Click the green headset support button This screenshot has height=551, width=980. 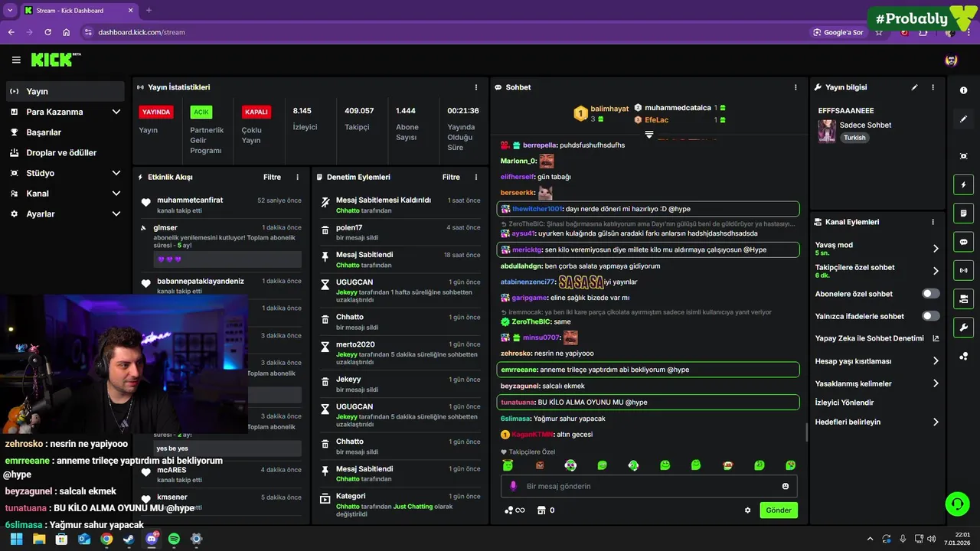tap(958, 504)
